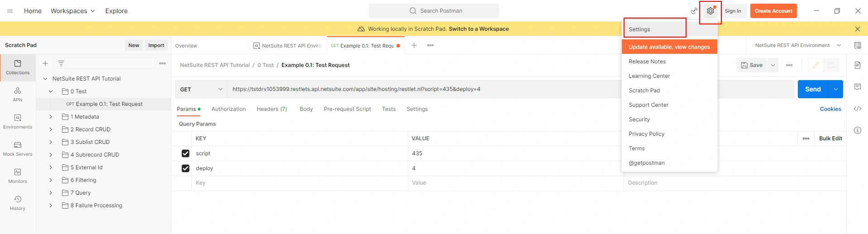
Task: Open the History sidebar panel
Action: 18,203
